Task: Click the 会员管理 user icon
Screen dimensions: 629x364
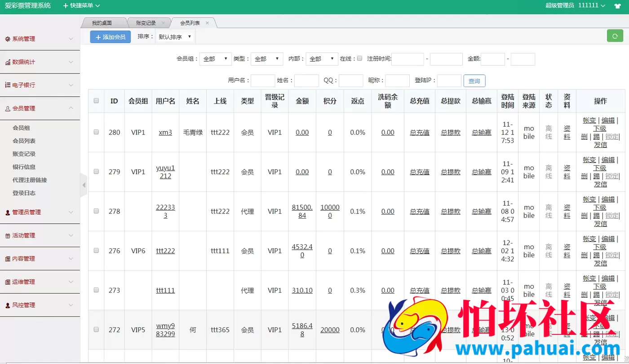Action: (x=8, y=109)
